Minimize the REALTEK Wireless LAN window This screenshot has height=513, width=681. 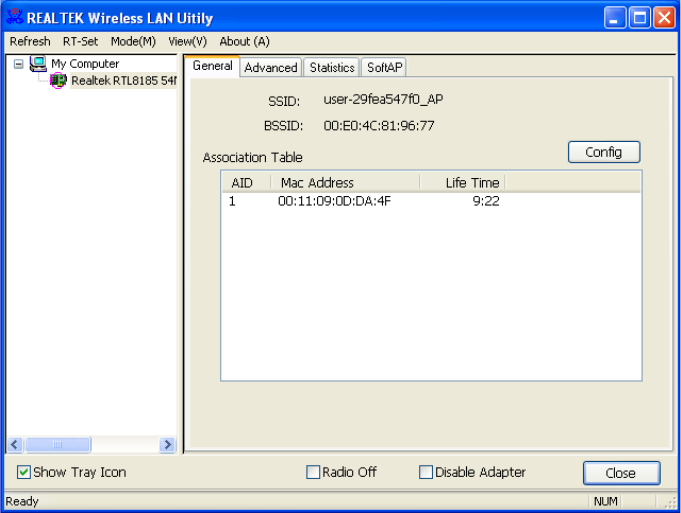pyautogui.click(x=615, y=18)
